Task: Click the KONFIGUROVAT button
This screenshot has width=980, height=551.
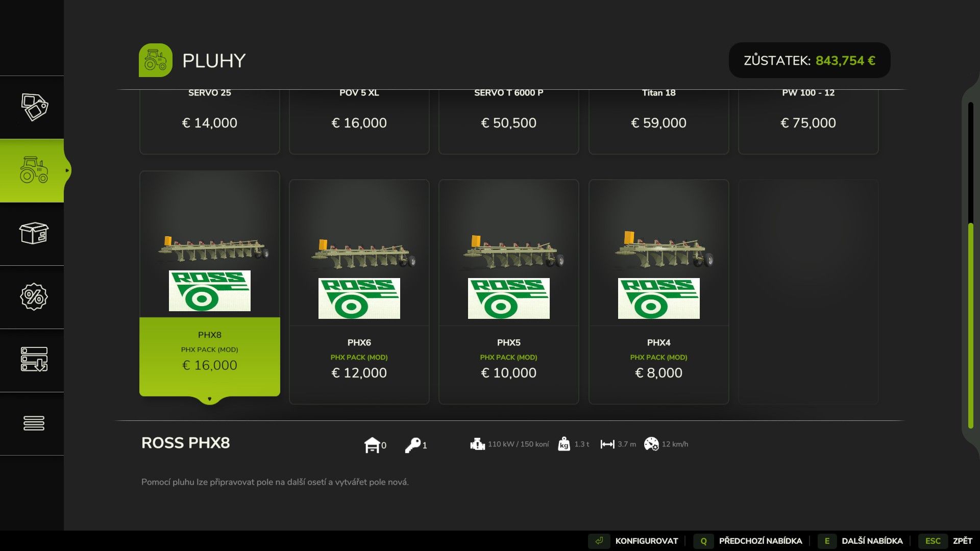Action: [633, 541]
